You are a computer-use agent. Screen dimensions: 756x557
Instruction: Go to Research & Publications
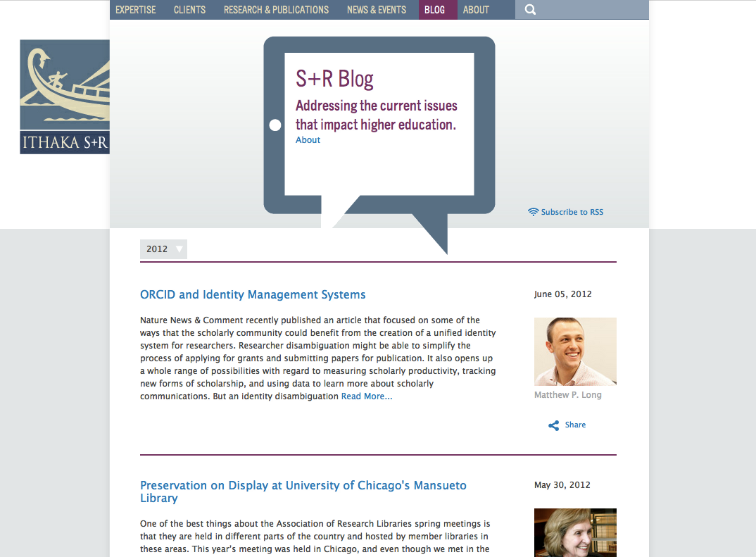pyautogui.click(x=276, y=10)
